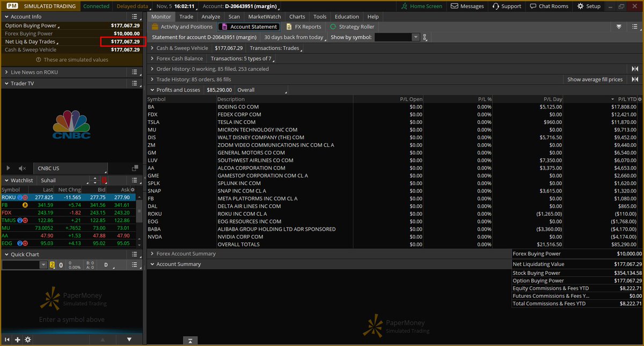Open Strategy Roller tab
The width and height of the screenshot is (644, 346).
pyautogui.click(x=352, y=27)
